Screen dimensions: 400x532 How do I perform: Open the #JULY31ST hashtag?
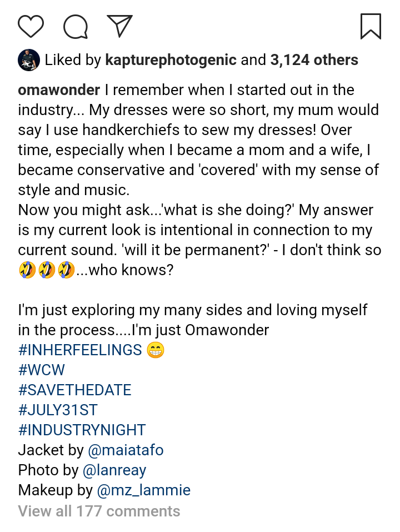(x=58, y=410)
